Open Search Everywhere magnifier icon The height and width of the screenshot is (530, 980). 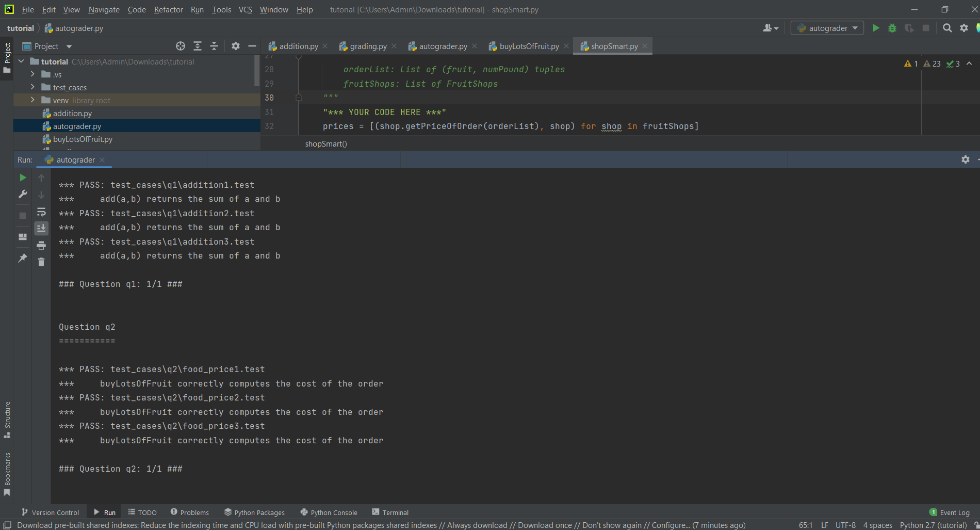point(947,28)
